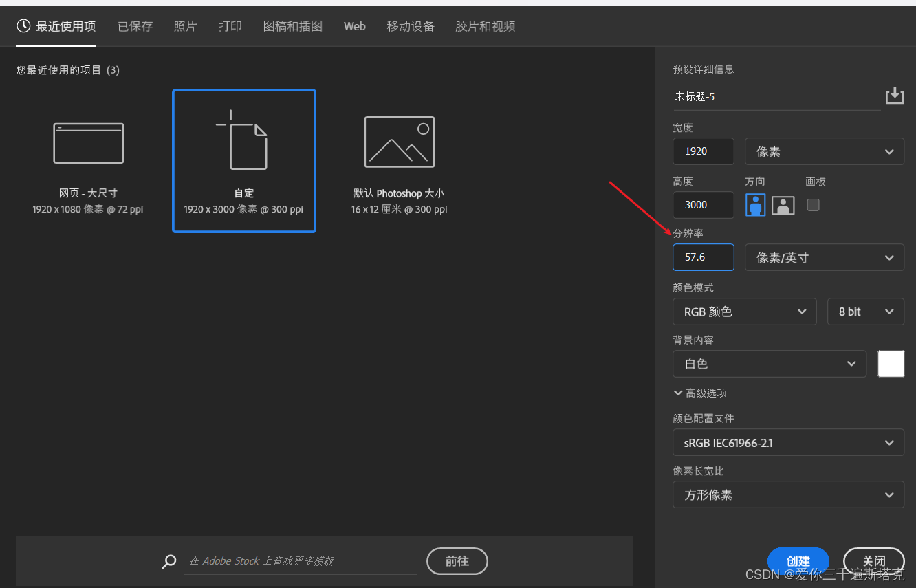
Task: Click the '1920 x 1080 像素 @ 72 ppi' text
Action: pos(88,209)
